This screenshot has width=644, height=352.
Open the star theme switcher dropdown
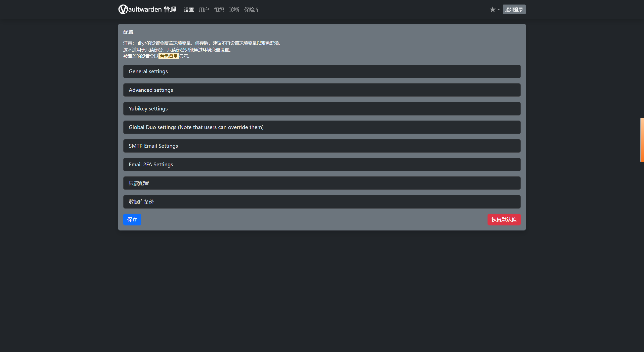pos(494,10)
